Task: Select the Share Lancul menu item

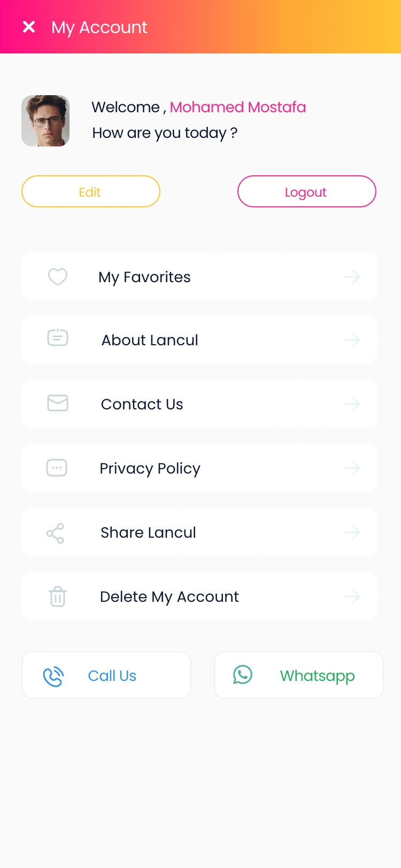Action: tap(148, 532)
